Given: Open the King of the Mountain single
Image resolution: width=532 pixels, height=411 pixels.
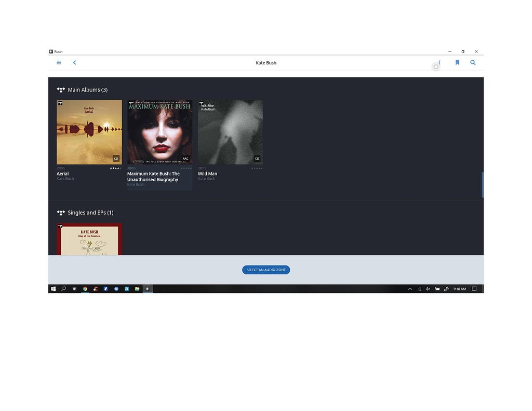Looking at the screenshot, I should (89, 239).
